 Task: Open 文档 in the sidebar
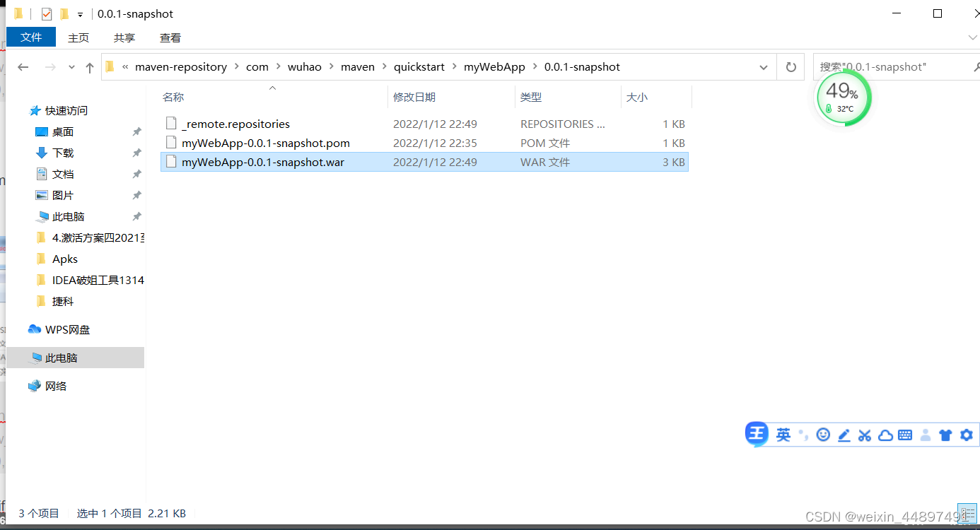pos(63,174)
